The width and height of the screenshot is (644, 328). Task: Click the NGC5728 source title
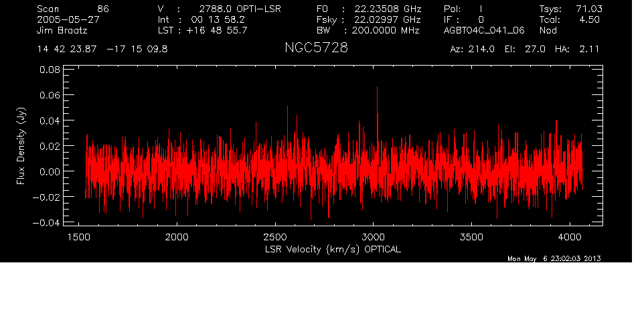(316, 48)
